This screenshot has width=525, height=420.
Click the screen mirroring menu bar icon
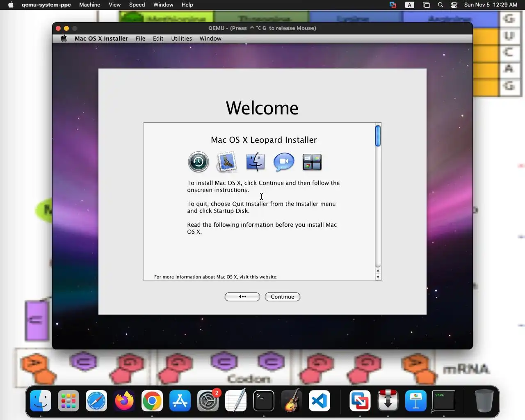426,5
